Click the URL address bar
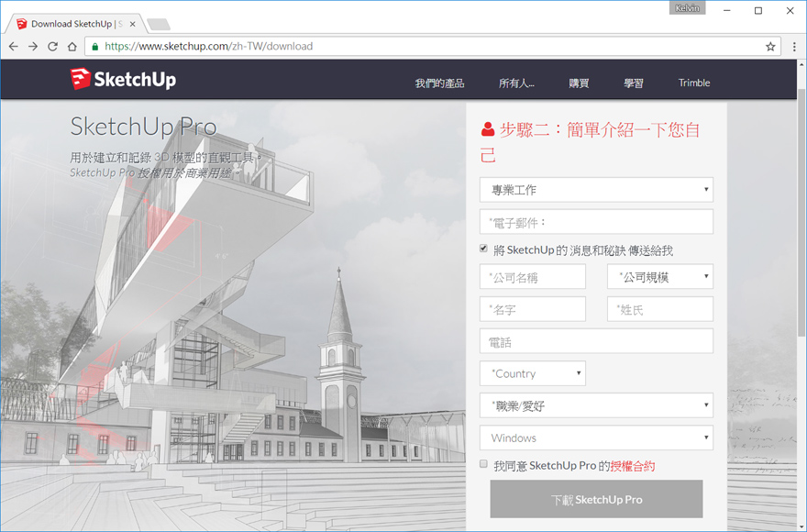The height and width of the screenshot is (532, 807). point(432,47)
